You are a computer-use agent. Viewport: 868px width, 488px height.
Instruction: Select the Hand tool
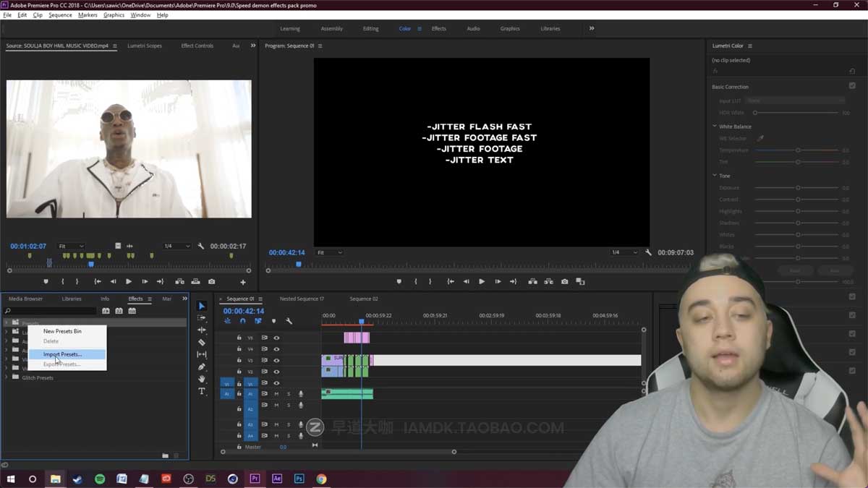(202, 379)
